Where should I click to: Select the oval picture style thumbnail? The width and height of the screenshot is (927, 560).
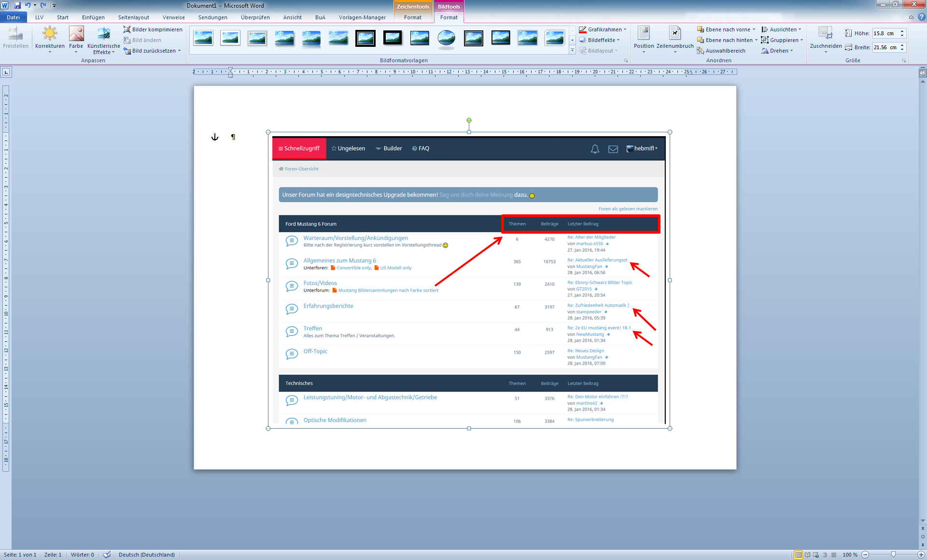click(x=447, y=38)
